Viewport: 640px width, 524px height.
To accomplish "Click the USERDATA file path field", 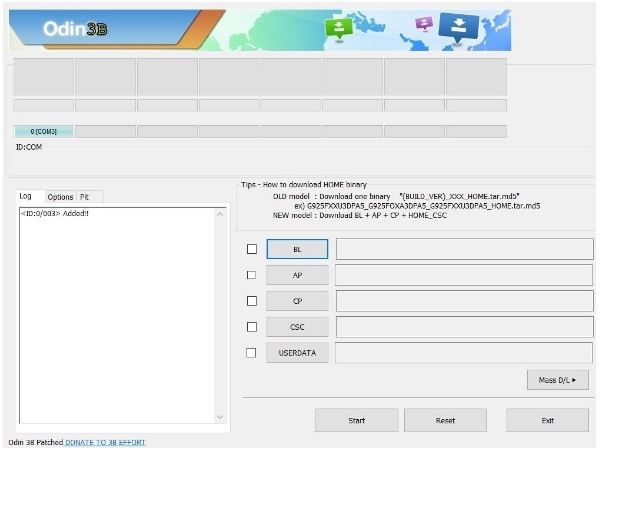I will pos(464,353).
